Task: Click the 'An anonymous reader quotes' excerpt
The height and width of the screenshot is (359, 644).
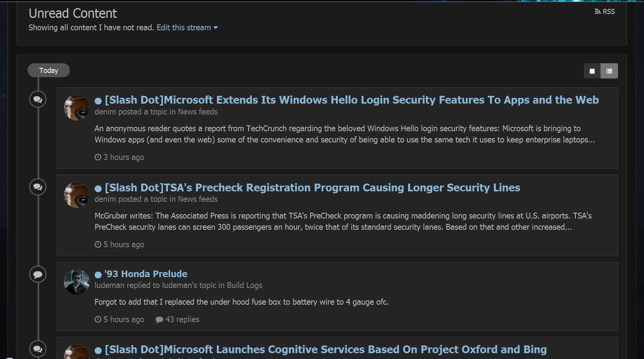Action: coord(345,134)
